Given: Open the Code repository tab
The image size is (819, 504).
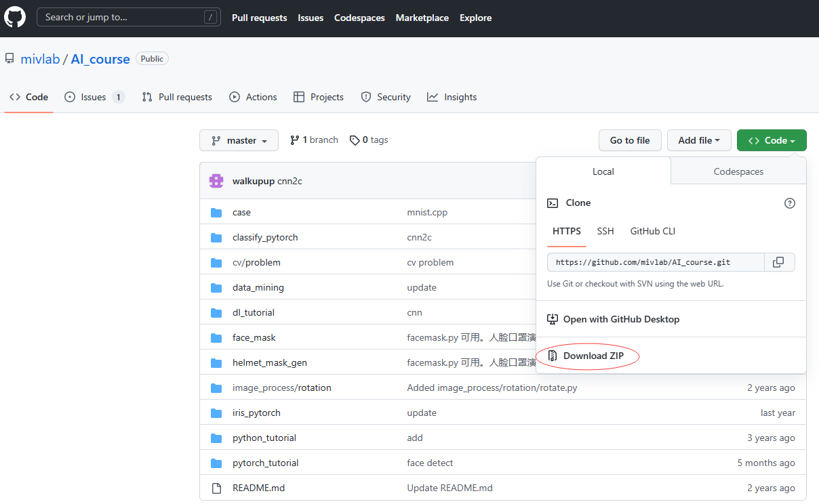Looking at the screenshot, I should pos(28,98).
